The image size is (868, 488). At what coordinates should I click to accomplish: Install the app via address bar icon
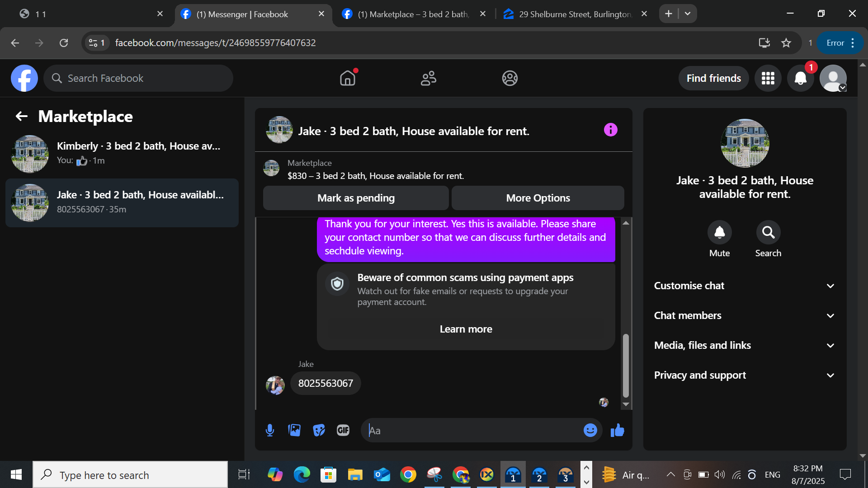[x=764, y=43]
